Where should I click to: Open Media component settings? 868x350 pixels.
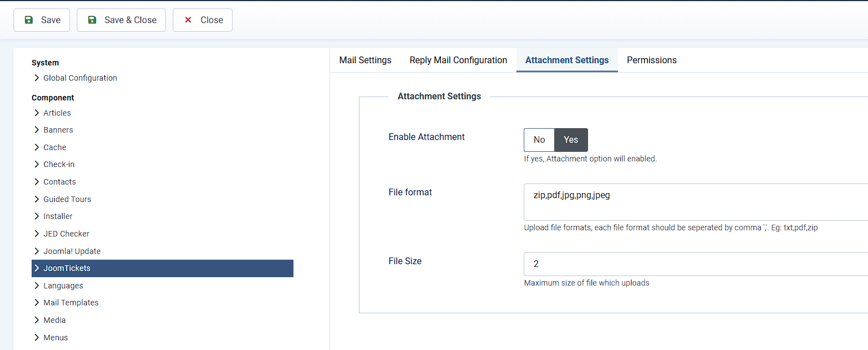[x=54, y=320]
